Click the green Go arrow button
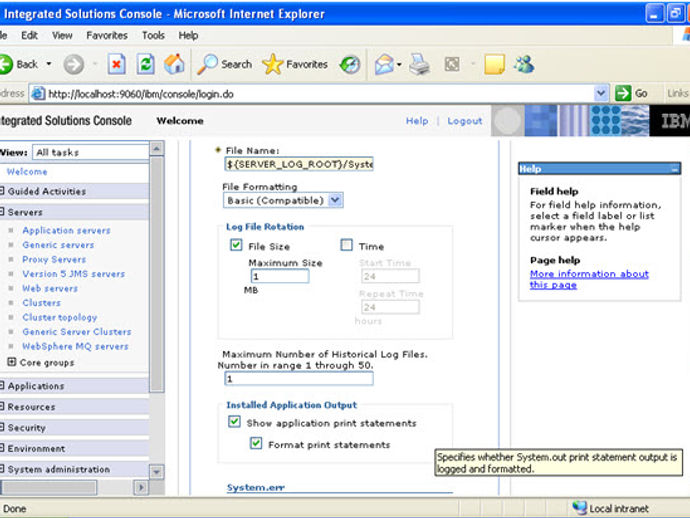 (x=623, y=93)
